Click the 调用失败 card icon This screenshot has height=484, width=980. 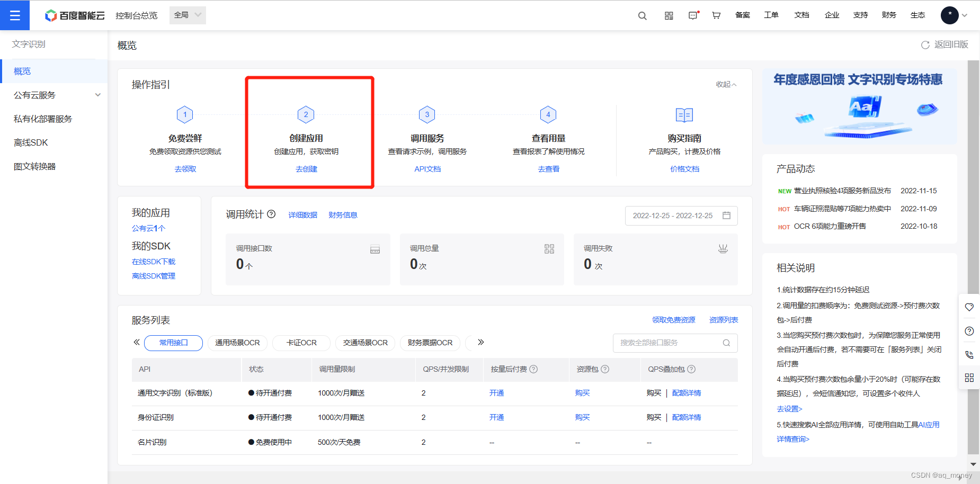(x=723, y=249)
